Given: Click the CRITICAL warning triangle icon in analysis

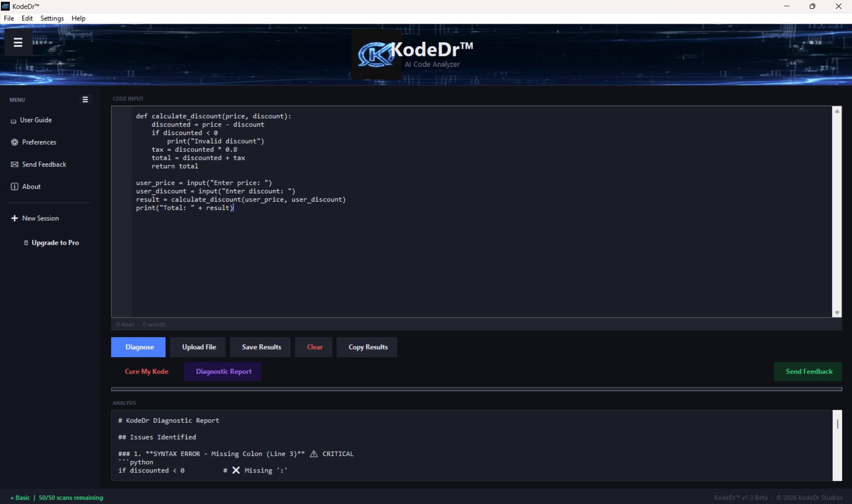Looking at the screenshot, I should tap(314, 453).
